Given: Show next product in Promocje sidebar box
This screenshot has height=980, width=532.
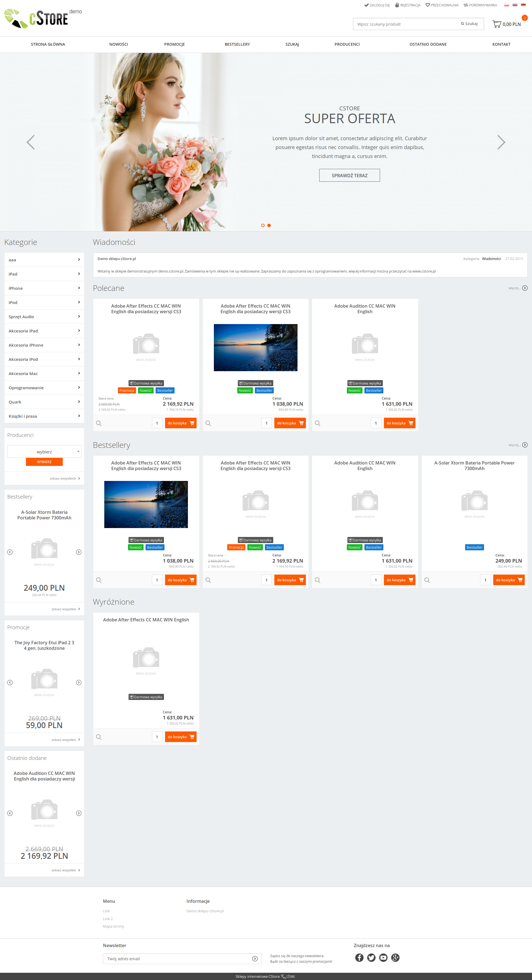Looking at the screenshot, I should 79,682.
